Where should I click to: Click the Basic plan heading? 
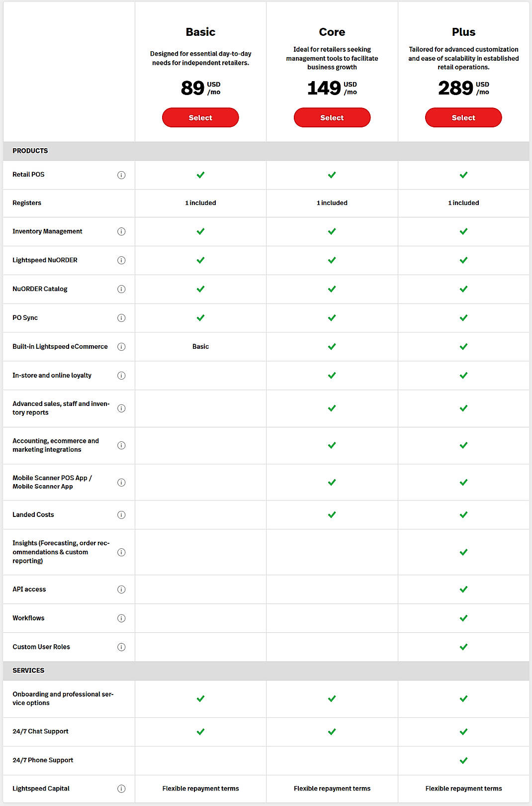(x=200, y=32)
